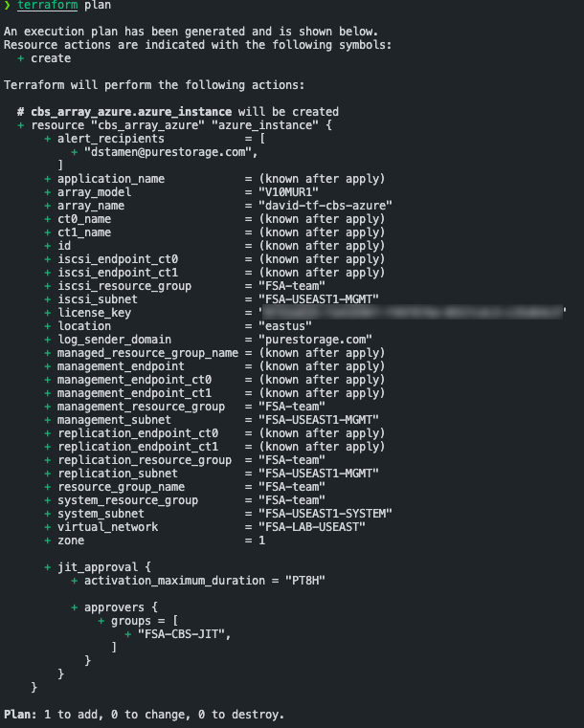Click the virtual_network value FSA-LAB-USEAST
584x728 pixels.
[x=312, y=527]
